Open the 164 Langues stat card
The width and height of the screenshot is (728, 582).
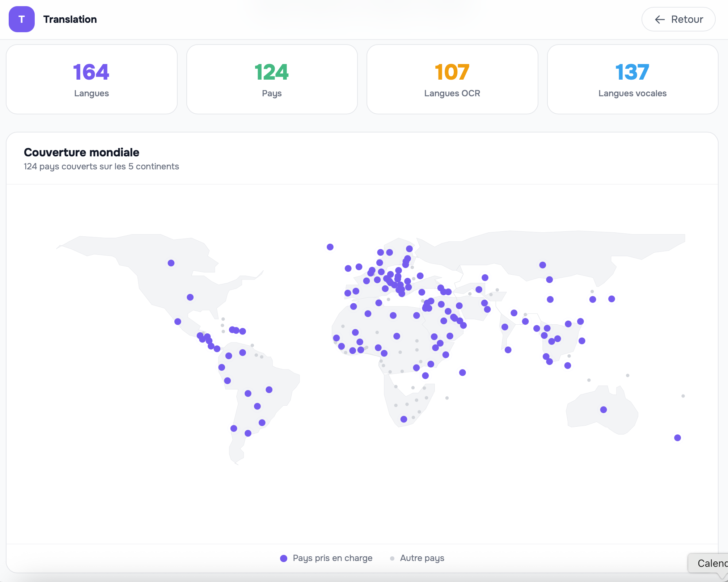[92, 79]
